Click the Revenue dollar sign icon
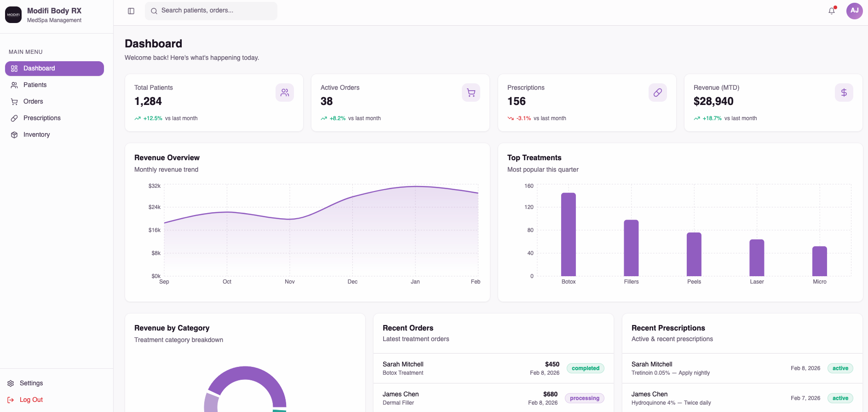Image resolution: width=868 pixels, height=412 pixels. pyautogui.click(x=844, y=93)
